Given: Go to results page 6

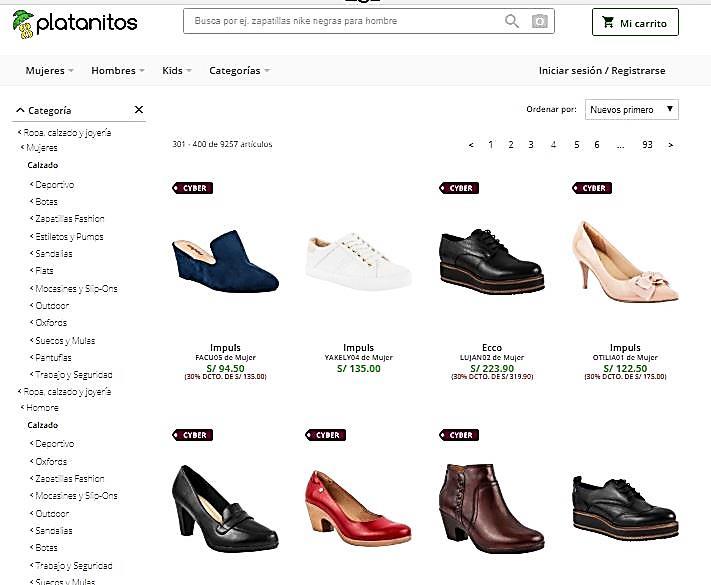Looking at the screenshot, I should pos(597,145).
